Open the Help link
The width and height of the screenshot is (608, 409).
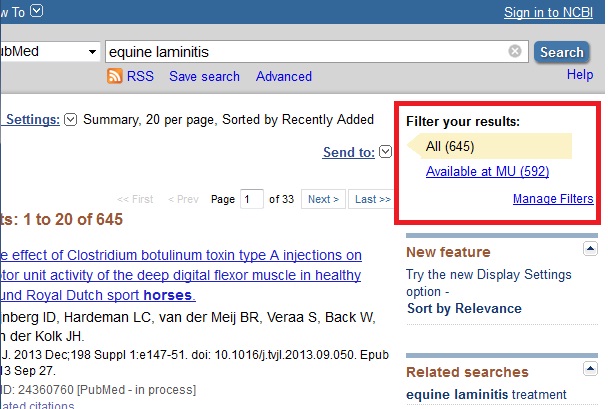click(580, 75)
